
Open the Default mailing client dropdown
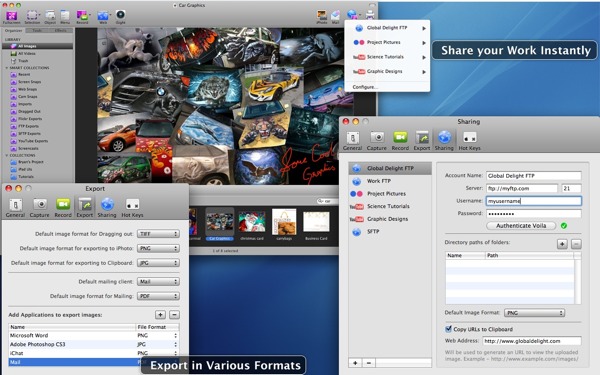[158, 282]
